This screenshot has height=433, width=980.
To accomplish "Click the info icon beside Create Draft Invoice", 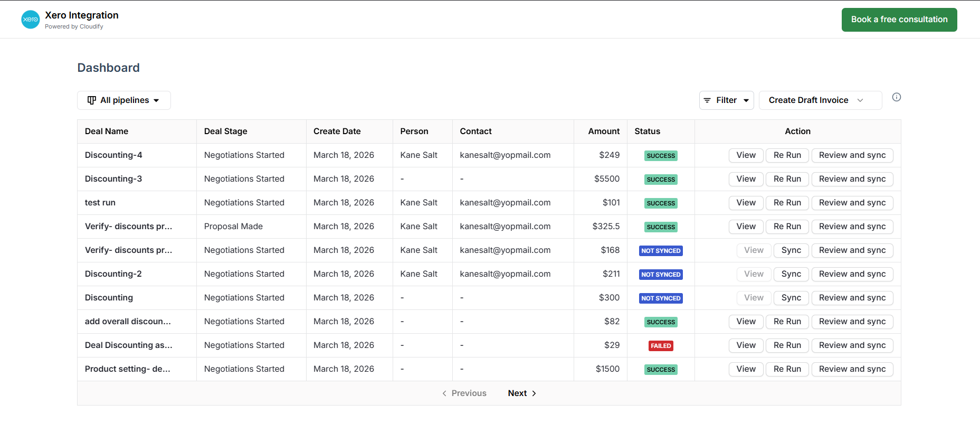I will 897,97.
